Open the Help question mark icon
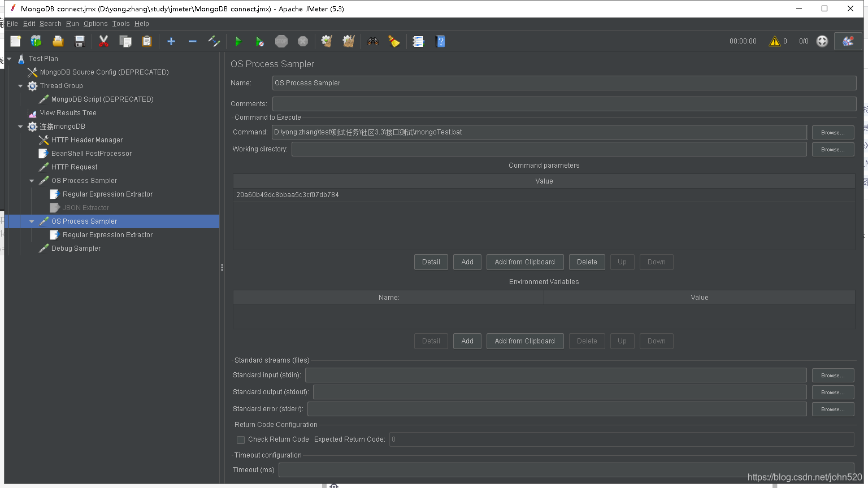 click(440, 41)
